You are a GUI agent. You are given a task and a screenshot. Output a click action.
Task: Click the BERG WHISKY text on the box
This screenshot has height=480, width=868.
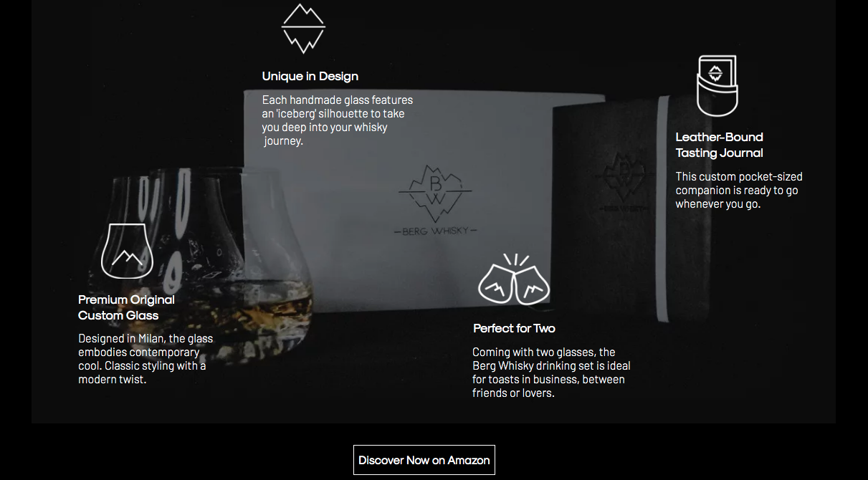coord(436,231)
